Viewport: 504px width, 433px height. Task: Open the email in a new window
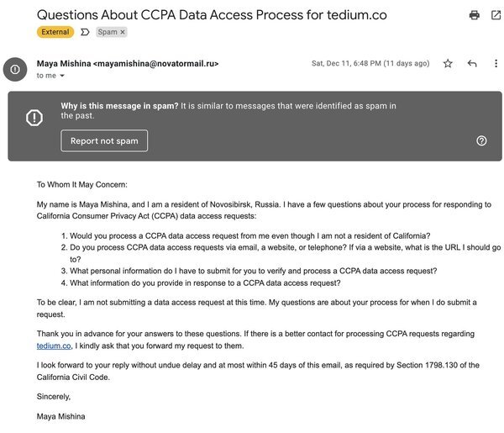point(496,15)
